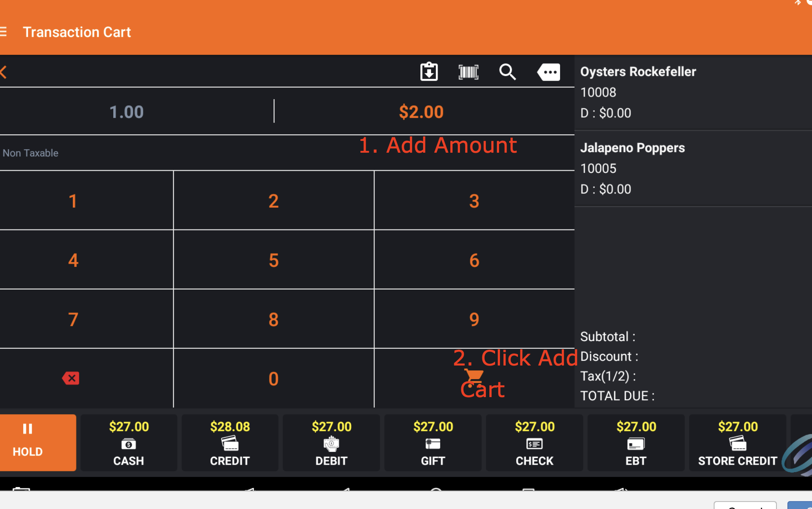This screenshot has height=509, width=812.
Task: Click the orange back arrow
Action: 4,72
